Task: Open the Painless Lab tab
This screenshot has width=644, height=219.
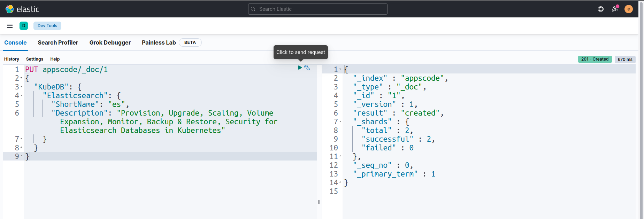Action: 159,42
